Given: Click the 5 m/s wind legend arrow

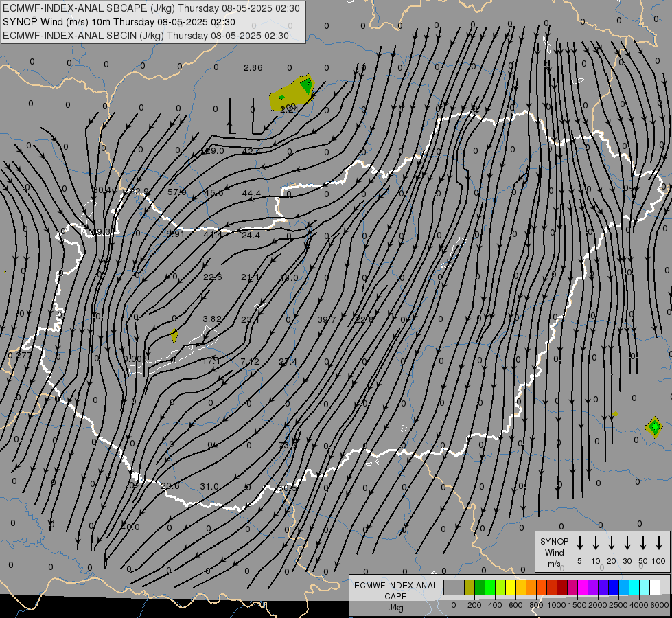Looking at the screenshot, I should click(x=579, y=543).
